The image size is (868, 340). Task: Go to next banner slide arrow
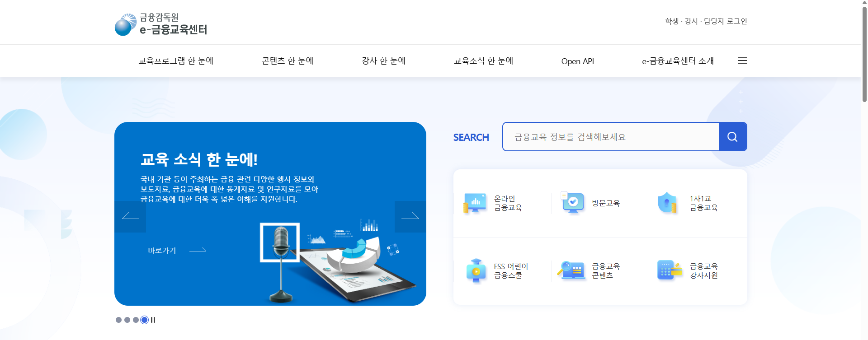(410, 217)
